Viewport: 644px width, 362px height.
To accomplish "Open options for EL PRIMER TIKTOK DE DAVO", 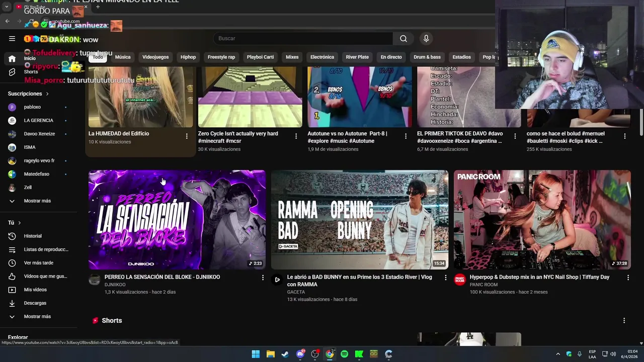I will pyautogui.click(x=515, y=136).
